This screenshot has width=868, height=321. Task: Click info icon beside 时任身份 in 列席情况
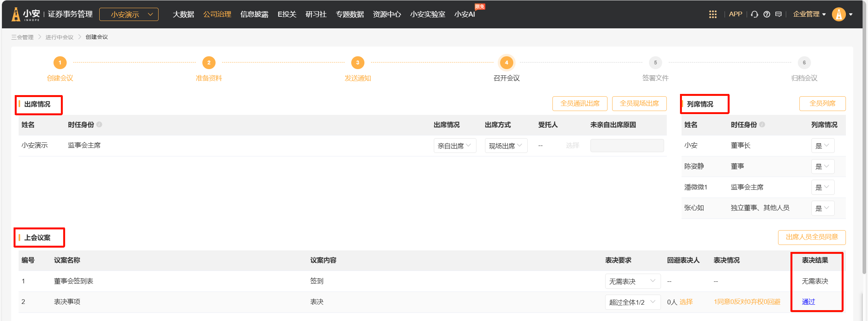pos(762,125)
